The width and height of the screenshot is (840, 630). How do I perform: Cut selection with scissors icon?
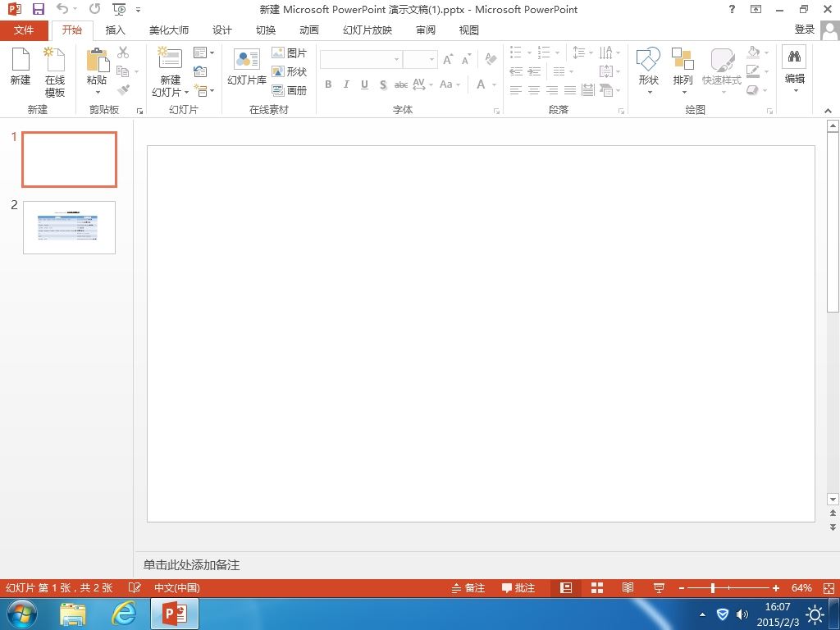(123, 52)
